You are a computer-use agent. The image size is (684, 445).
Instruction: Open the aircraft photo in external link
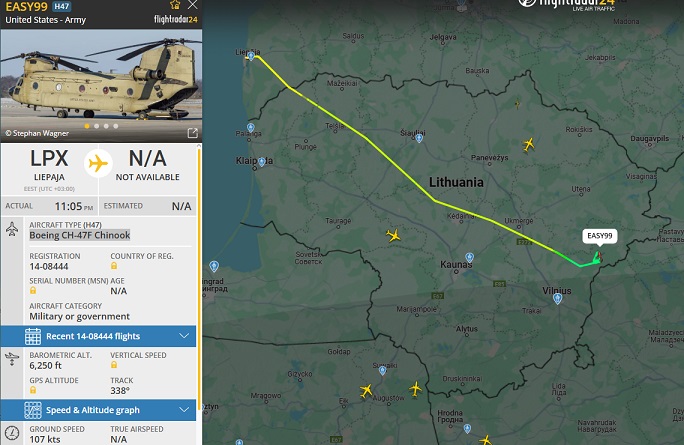coord(192,133)
